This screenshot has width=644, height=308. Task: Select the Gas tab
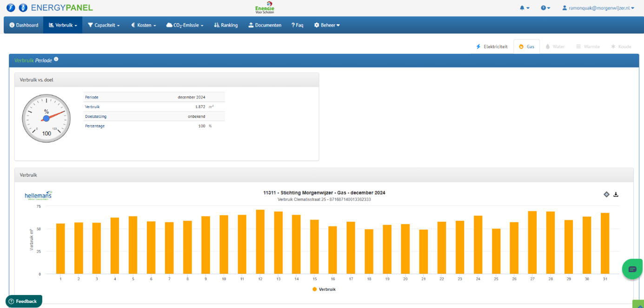click(x=526, y=46)
